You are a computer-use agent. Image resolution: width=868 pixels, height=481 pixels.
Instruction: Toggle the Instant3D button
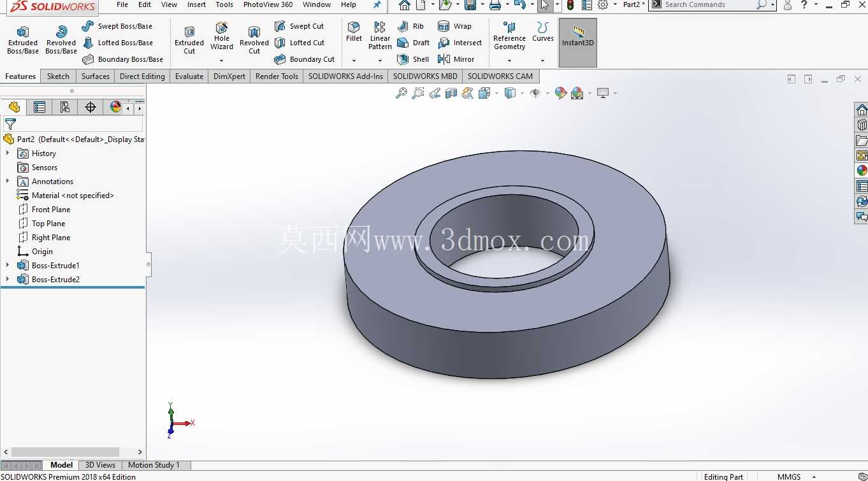click(578, 43)
